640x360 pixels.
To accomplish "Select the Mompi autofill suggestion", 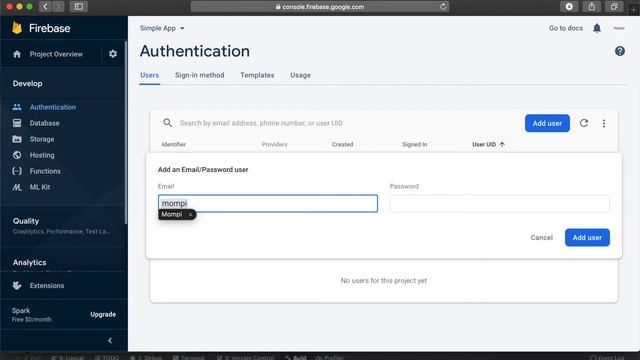I will point(172,214).
